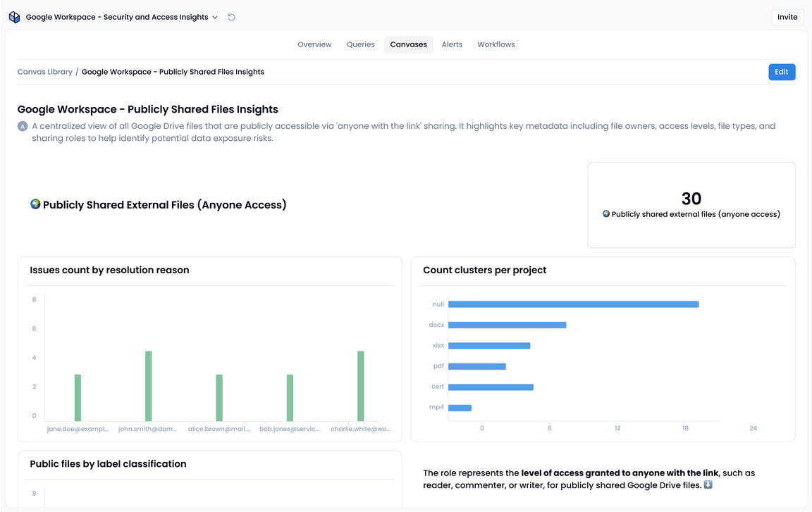Click the null blue bar
The width and height of the screenshot is (812, 512).
573,304
